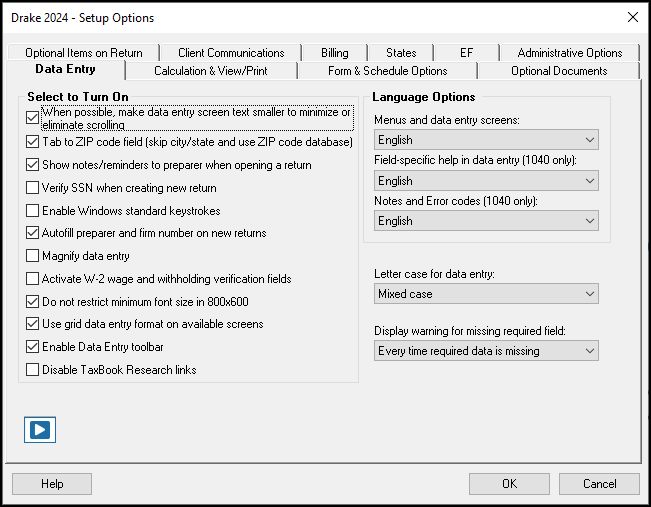Switch to Optional Documents tab
The height and width of the screenshot is (507, 651).
pyautogui.click(x=559, y=71)
